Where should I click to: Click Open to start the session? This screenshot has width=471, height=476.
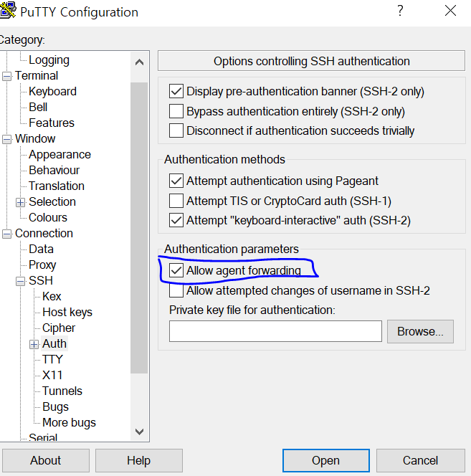[326, 460]
